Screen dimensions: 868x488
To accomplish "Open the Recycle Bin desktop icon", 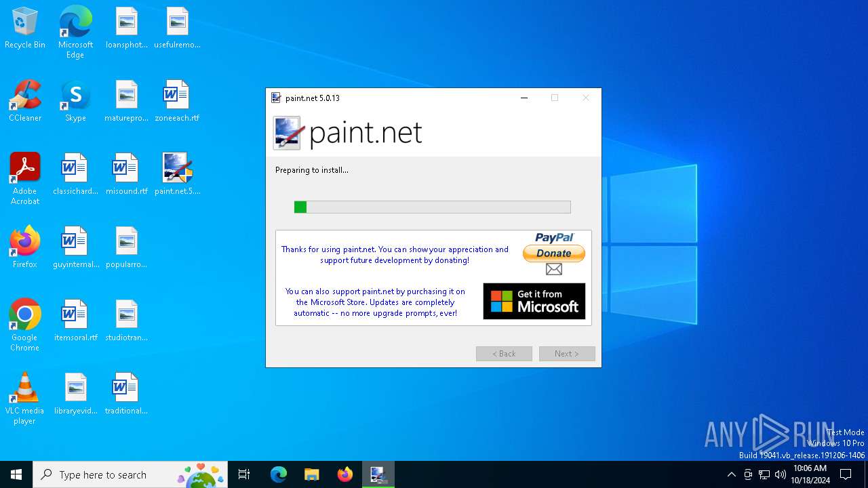I will pyautogui.click(x=25, y=28).
